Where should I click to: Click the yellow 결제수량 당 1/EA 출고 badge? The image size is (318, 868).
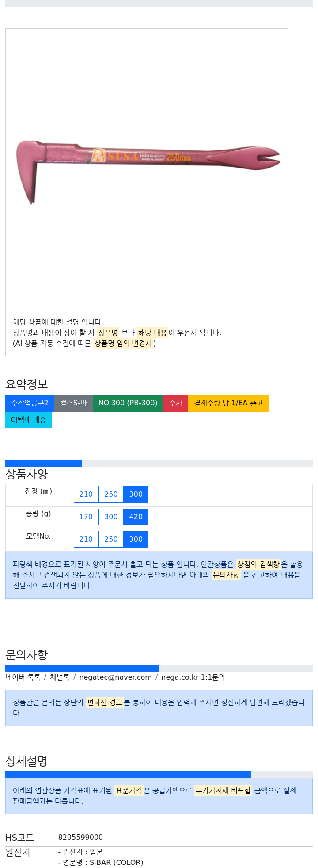228,403
